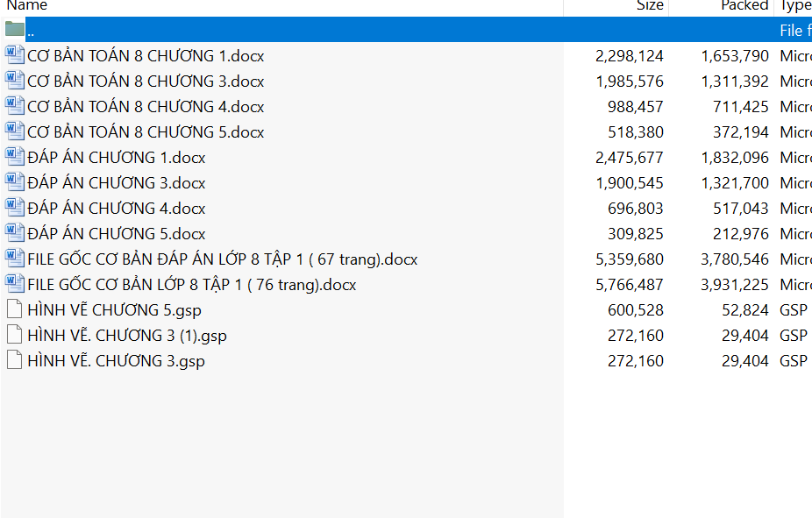This screenshot has width=812, height=518.
Task: Click Word icon of ĐÁP ÁN CHƯƠNG 1.docx
Action: click(x=15, y=157)
